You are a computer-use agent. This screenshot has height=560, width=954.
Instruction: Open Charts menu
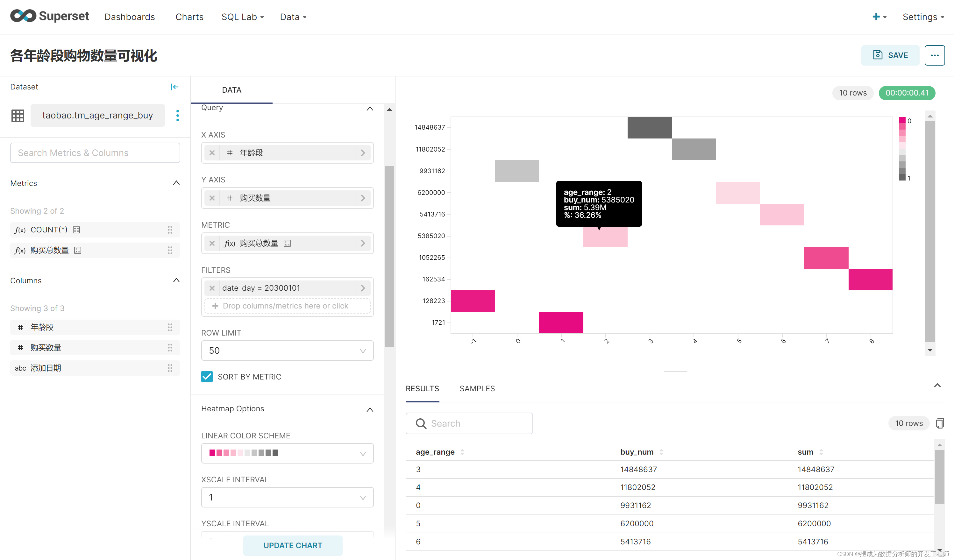[x=189, y=17]
